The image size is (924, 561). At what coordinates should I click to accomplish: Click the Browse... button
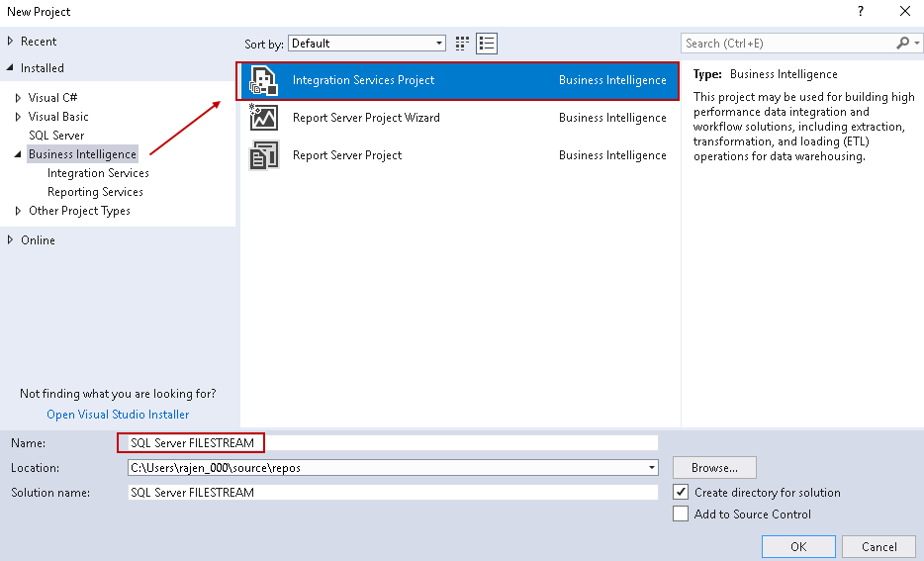pos(714,468)
